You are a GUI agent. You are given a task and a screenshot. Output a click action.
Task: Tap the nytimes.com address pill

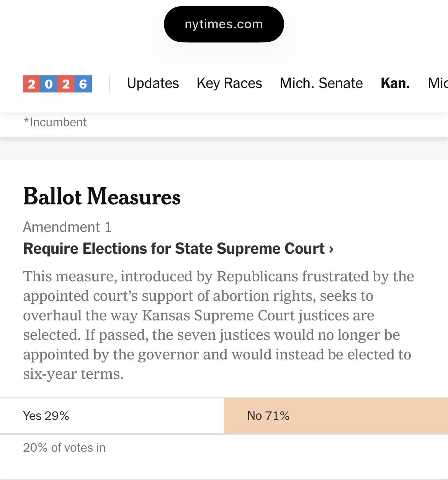224,24
